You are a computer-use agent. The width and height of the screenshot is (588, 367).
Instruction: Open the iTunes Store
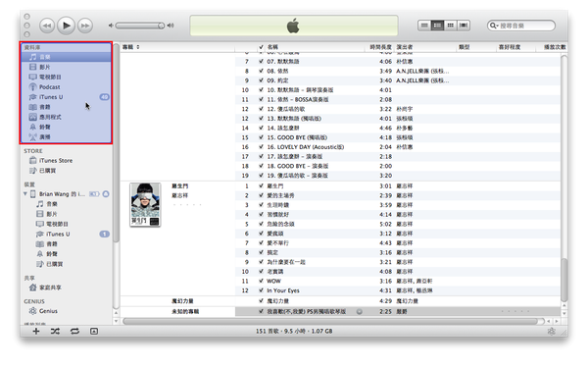(56, 160)
